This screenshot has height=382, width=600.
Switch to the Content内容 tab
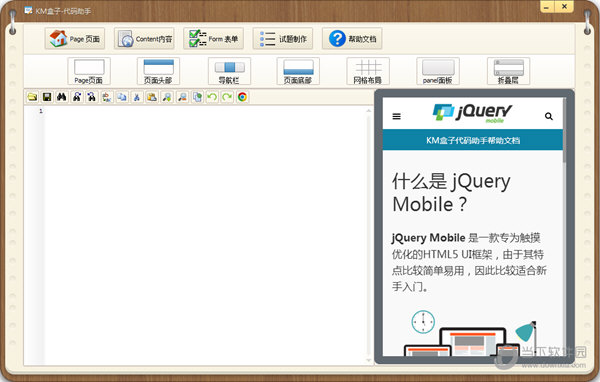coord(144,38)
